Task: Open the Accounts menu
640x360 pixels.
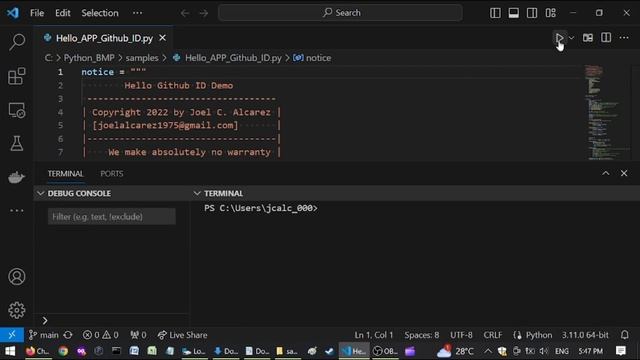Action: click(17, 277)
